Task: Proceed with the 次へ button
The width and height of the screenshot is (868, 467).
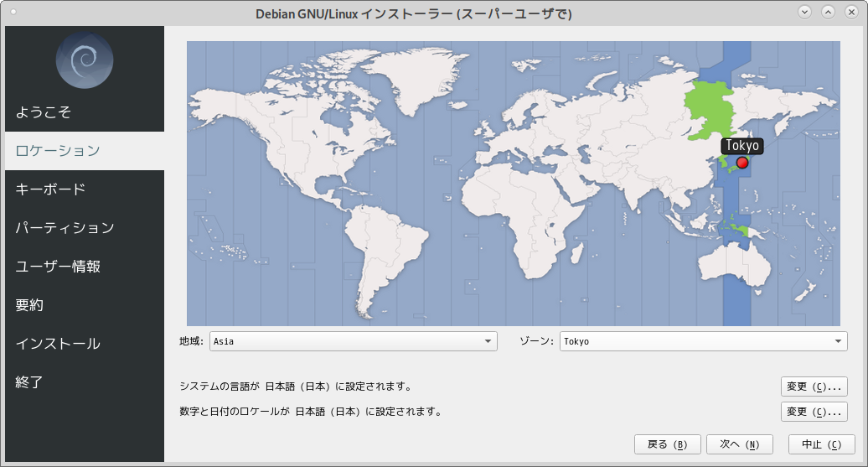Action: coord(740,444)
